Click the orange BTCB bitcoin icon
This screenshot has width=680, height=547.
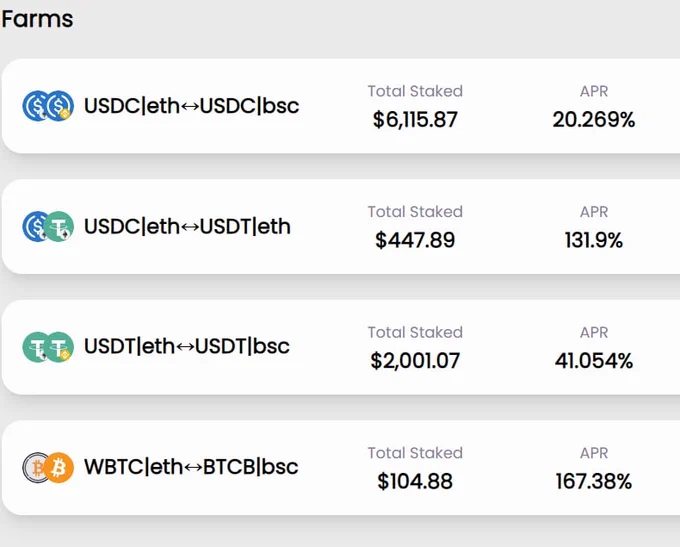[x=59, y=468]
